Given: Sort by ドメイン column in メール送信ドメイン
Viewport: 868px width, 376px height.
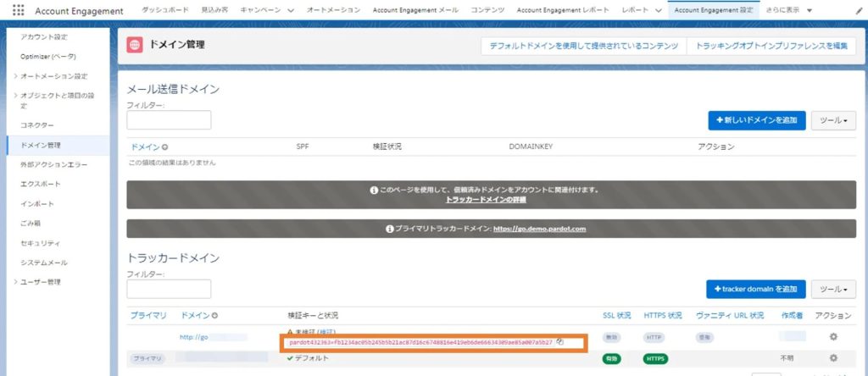Looking at the screenshot, I should click(x=146, y=147).
